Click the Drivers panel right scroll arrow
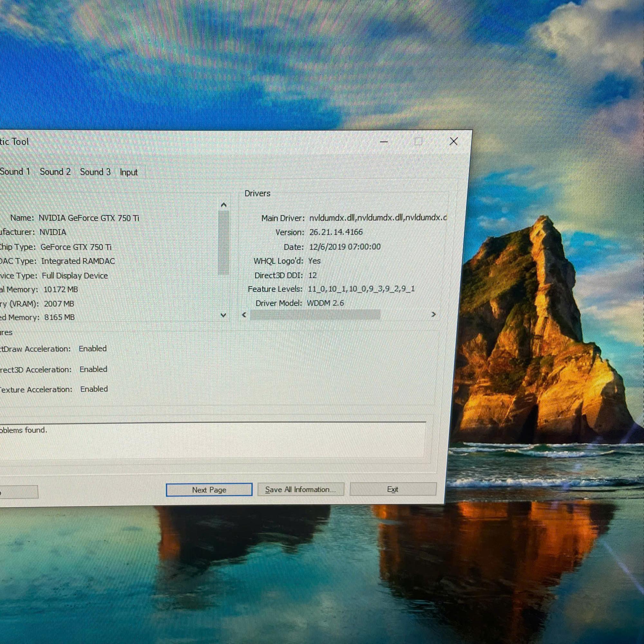 click(x=433, y=314)
